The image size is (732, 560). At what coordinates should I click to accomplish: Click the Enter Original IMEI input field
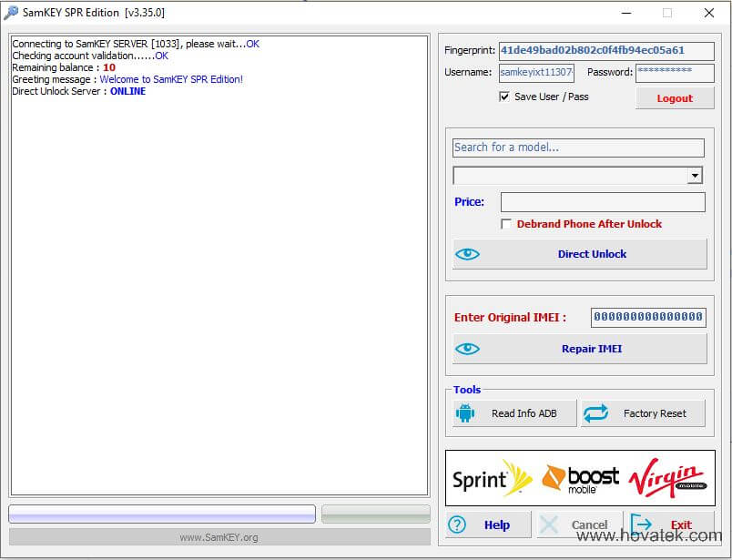pyautogui.click(x=649, y=317)
